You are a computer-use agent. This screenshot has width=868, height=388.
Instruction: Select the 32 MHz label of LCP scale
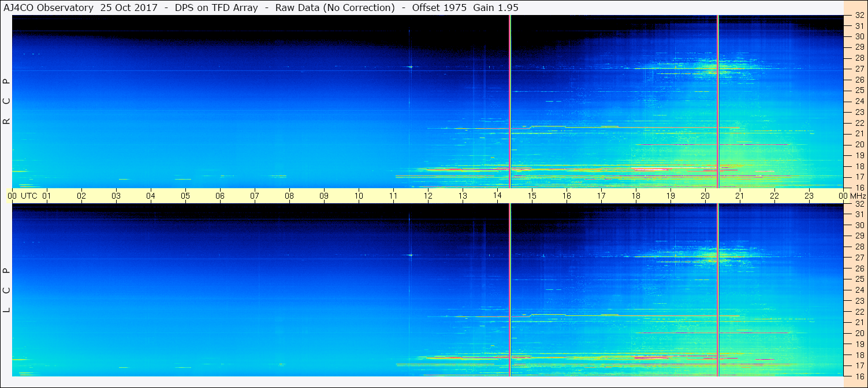(859, 204)
